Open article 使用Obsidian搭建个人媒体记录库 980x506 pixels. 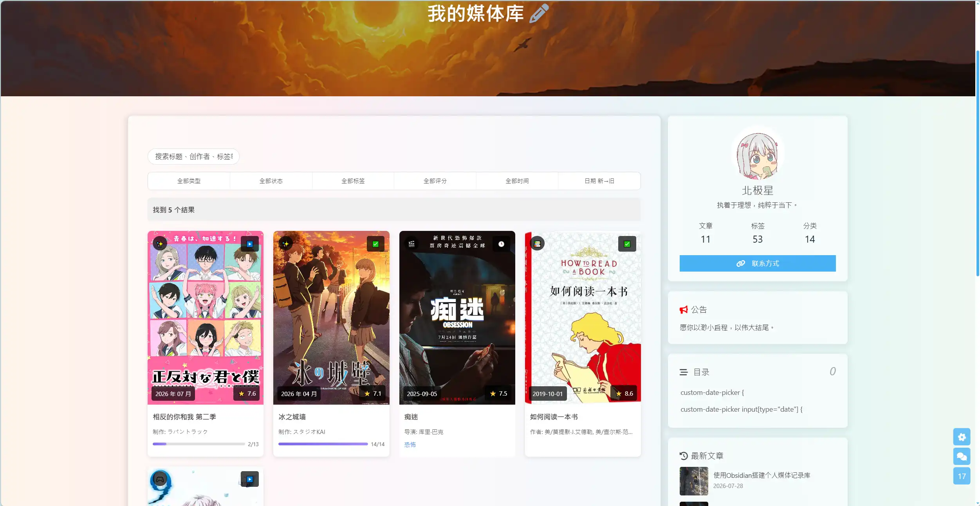click(x=762, y=475)
